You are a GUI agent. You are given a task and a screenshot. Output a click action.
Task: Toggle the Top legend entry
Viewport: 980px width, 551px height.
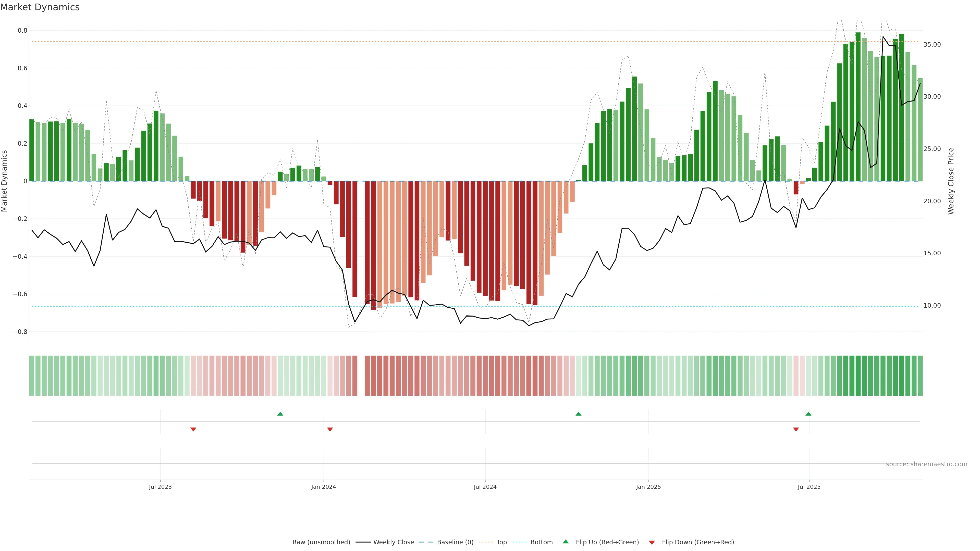click(x=501, y=542)
